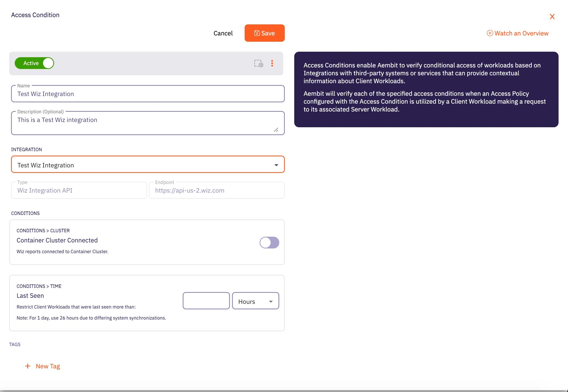568x392 pixels.
Task: Click the chevron on Integration selector
Action: (276, 165)
